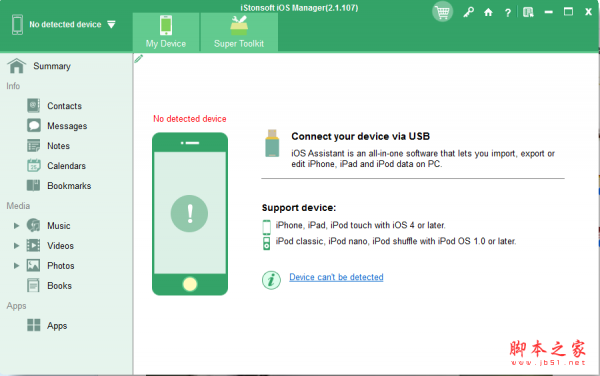This screenshot has width=600, height=376.
Task: Open Books in the sidebar
Action: click(59, 286)
